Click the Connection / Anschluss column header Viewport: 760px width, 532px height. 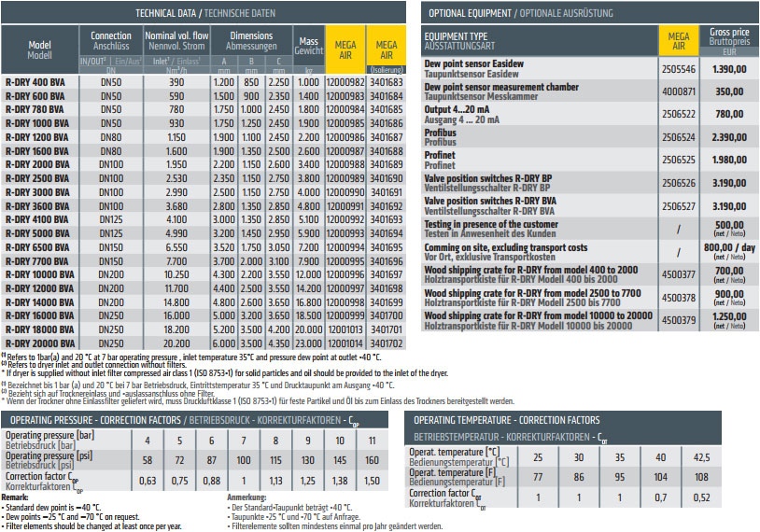[111, 41]
